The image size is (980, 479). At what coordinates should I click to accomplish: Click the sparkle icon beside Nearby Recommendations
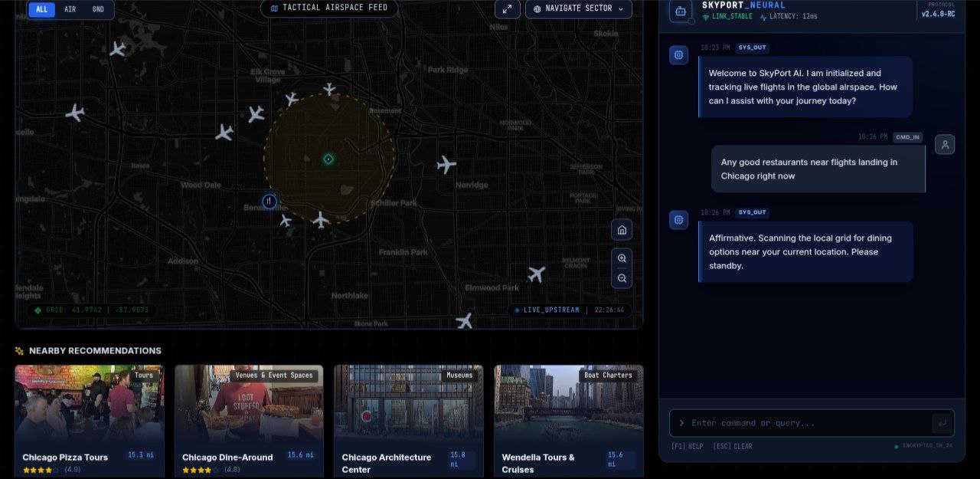[20, 351]
